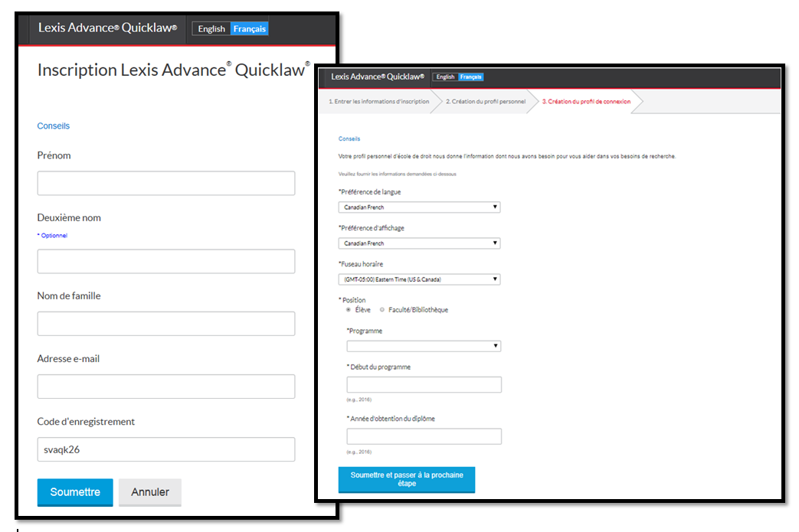Screen dimensions: 799x532
Task: Choose the Faculté/Bibliothèque radio option
Action: click(381, 309)
